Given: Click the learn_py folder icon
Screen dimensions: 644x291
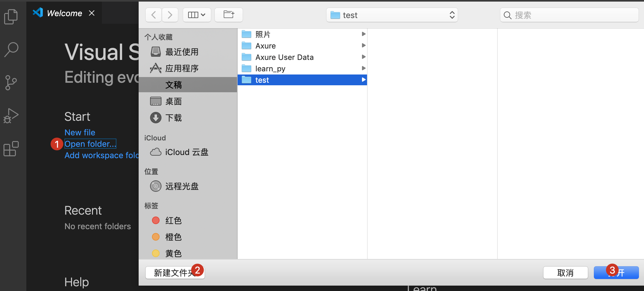Looking at the screenshot, I should pyautogui.click(x=246, y=68).
